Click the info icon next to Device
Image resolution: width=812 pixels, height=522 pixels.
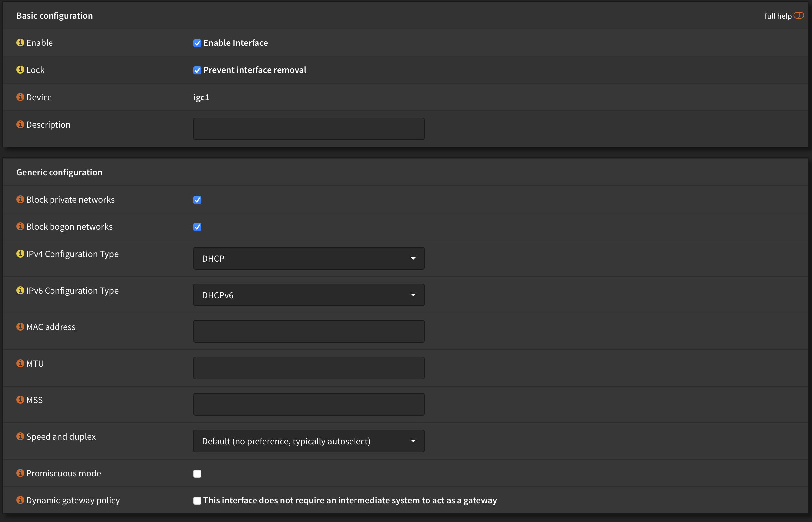point(20,97)
